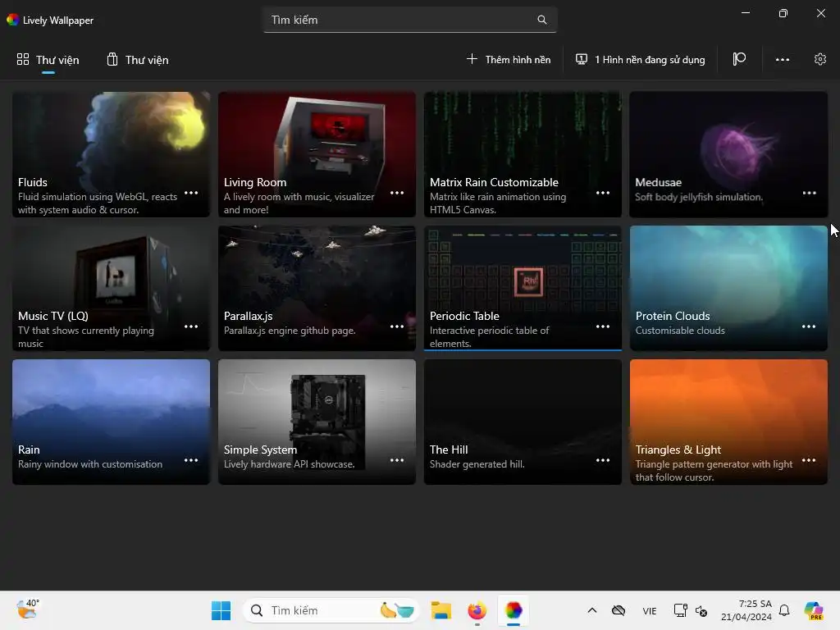The height and width of the screenshot is (630, 840).
Task: Show hidden tray icons chevron
Action: click(592, 610)
